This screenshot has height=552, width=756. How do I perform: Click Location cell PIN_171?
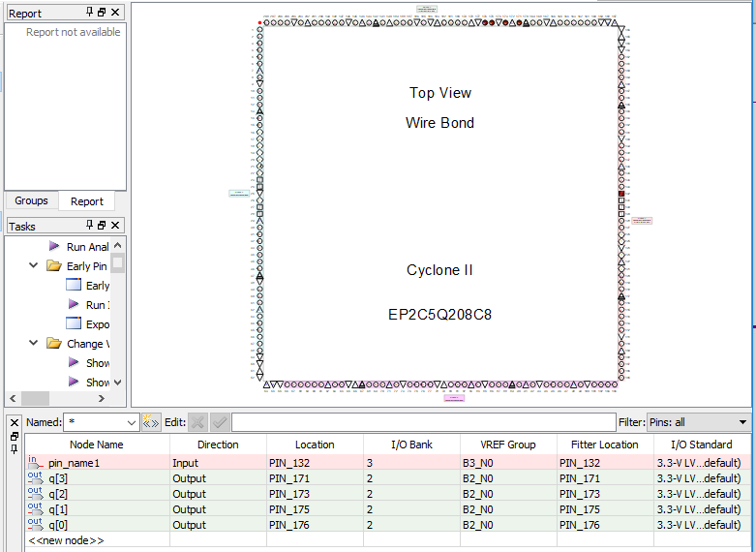click(315, 478)
